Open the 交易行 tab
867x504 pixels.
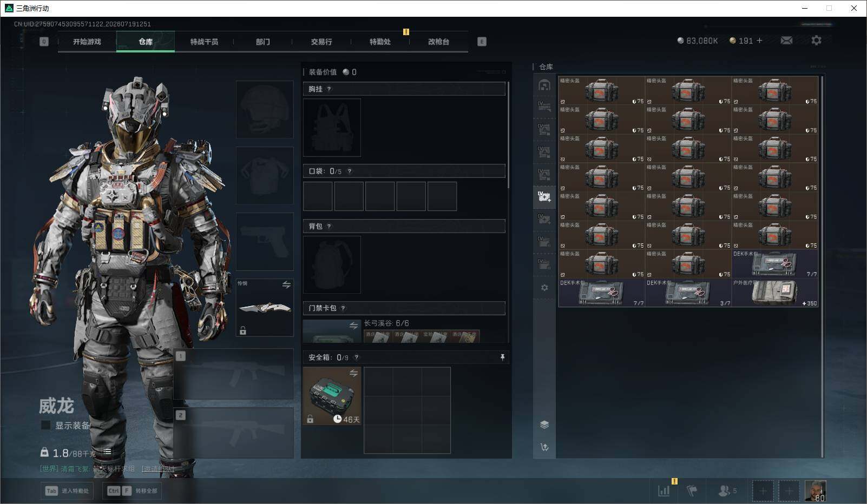tap(321, 42)
